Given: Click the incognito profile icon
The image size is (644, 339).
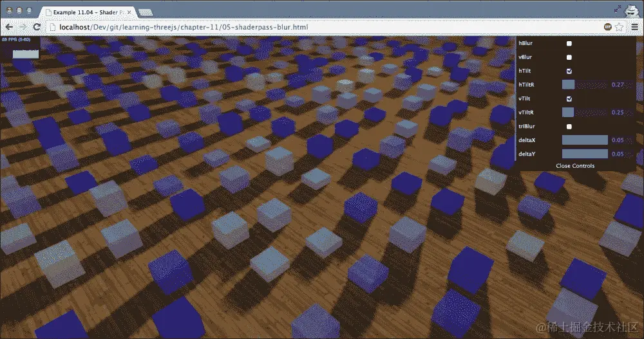Looking at the screenshot, I should [631, 11].
